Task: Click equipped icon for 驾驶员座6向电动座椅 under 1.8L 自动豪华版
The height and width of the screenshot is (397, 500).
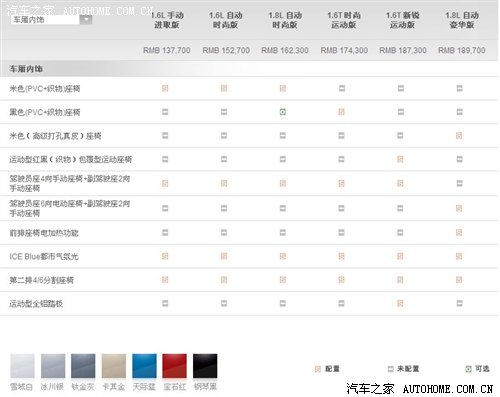Action: [459, 208]
